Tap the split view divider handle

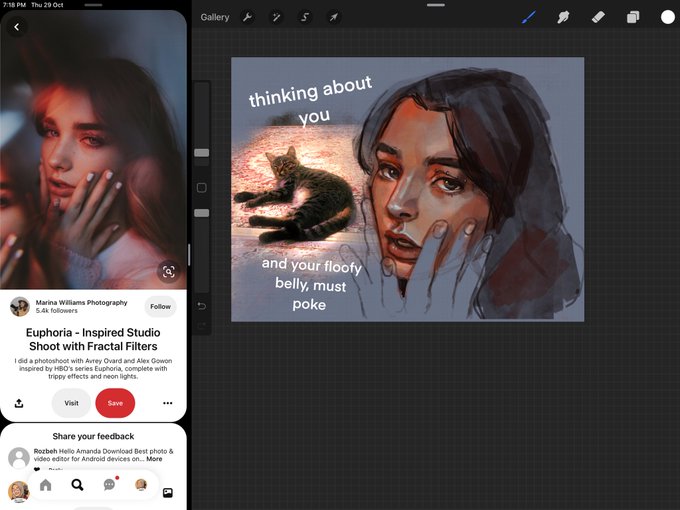pyautogui.click(x=189, y=255)
